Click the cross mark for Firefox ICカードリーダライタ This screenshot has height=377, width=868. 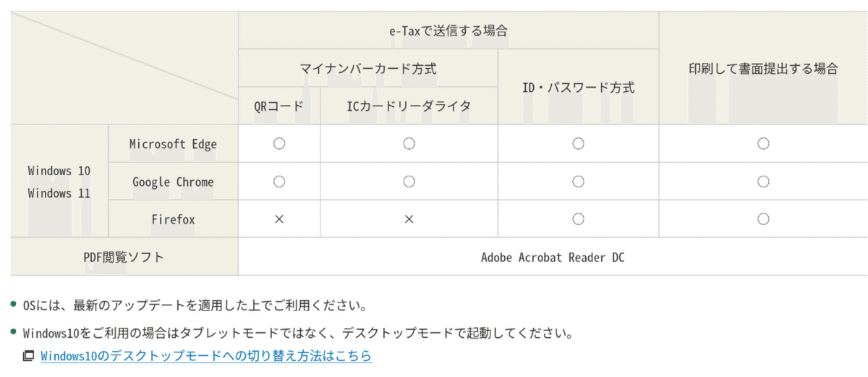pos(409,219)
